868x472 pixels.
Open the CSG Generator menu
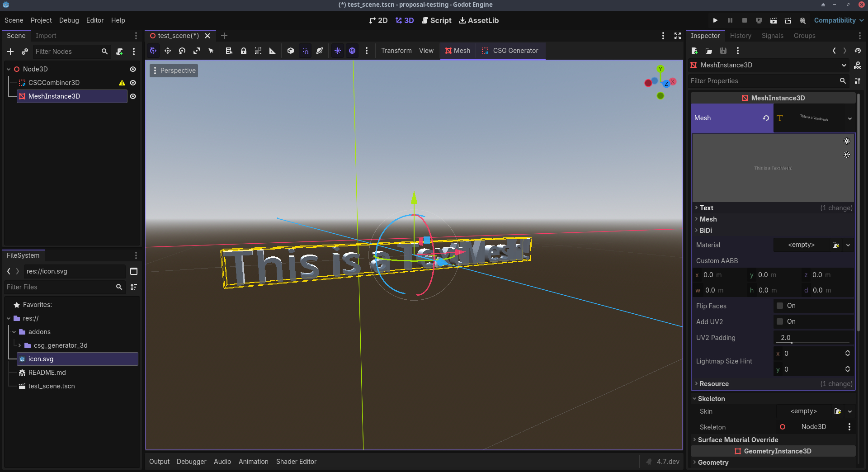(510, 51)
